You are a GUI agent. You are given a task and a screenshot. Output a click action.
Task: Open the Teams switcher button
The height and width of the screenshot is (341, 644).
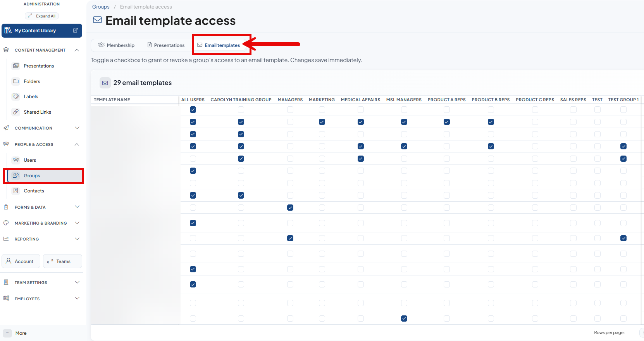tap(62, 261)
